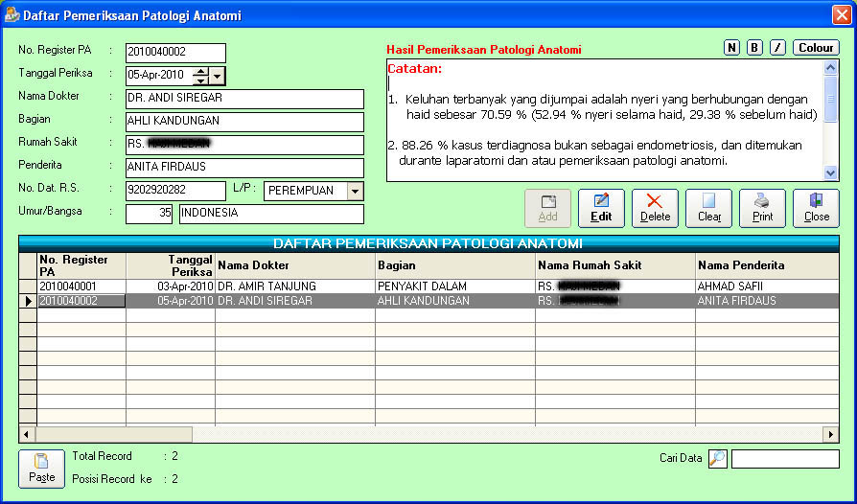Click the Cari Data magnifier icon
This screenshot has height=504, width=857.
(x=717, y=459)
